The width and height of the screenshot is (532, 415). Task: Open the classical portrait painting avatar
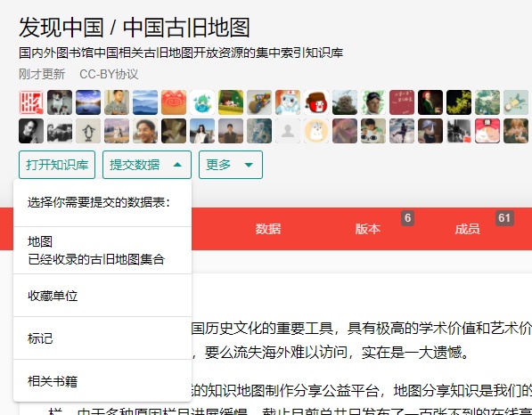pyautogui.click(x=430, y=102)
